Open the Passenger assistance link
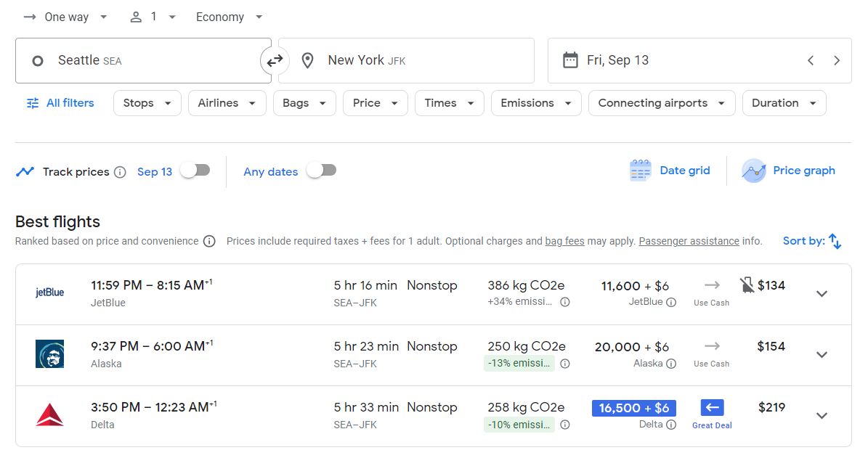The image size is (868, 458). (x=689, y=240)
